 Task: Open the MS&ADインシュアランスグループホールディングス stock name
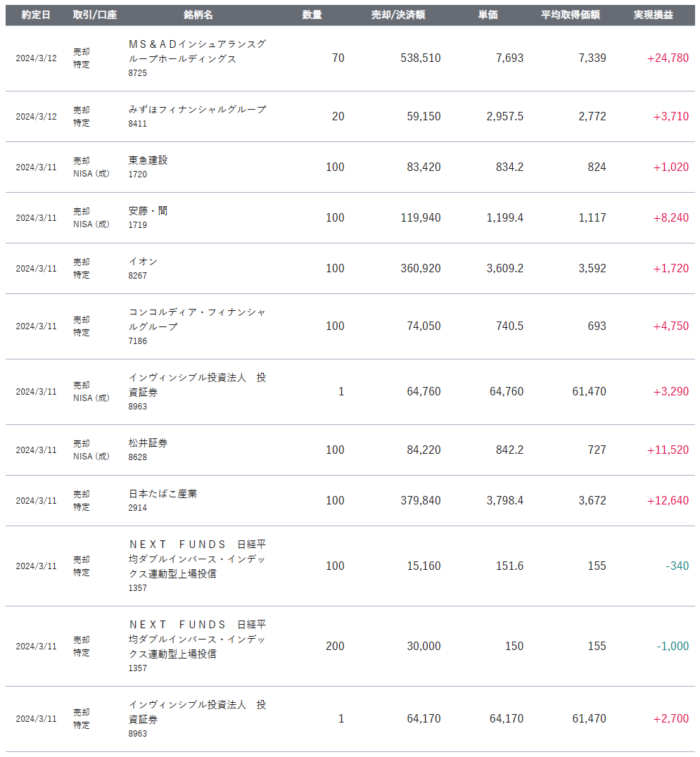(x=197, y=51)
